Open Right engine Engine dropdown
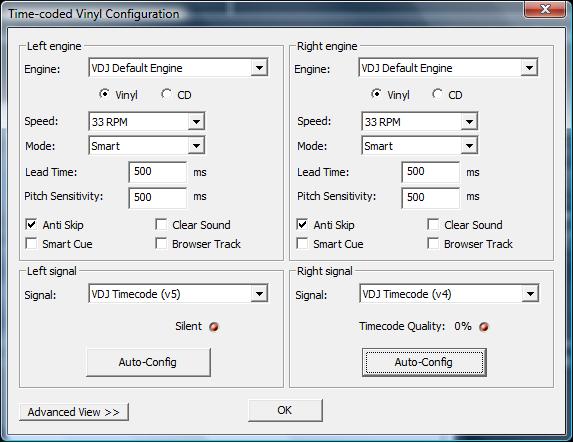The height and width of the screenshot is (443, 573). [448, 68]
